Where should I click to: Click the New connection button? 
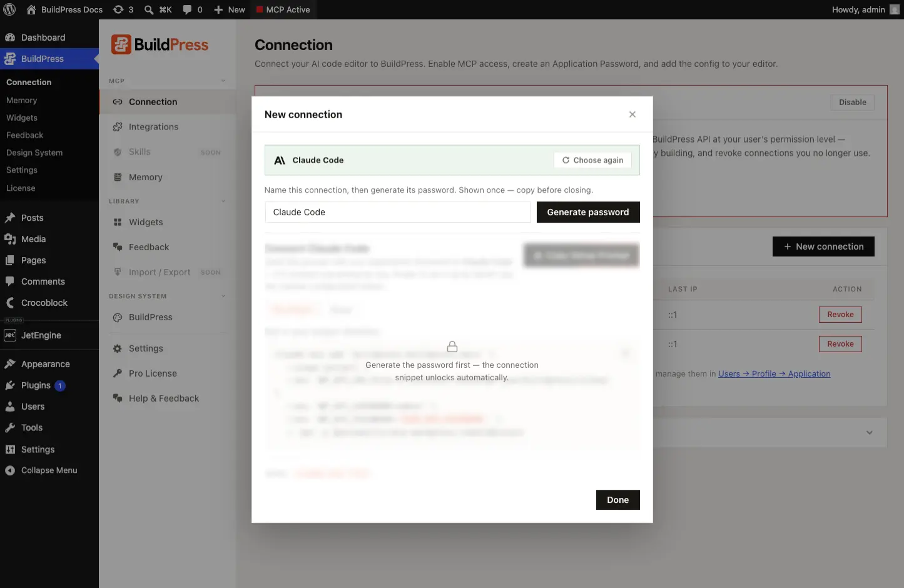(x=823, y=246)
